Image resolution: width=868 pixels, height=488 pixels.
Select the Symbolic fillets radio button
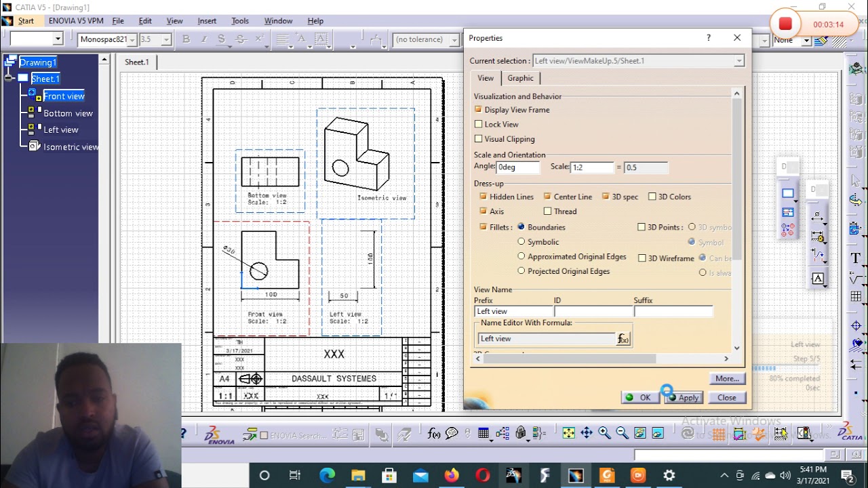pyautogui.click(x=521, y=241)
